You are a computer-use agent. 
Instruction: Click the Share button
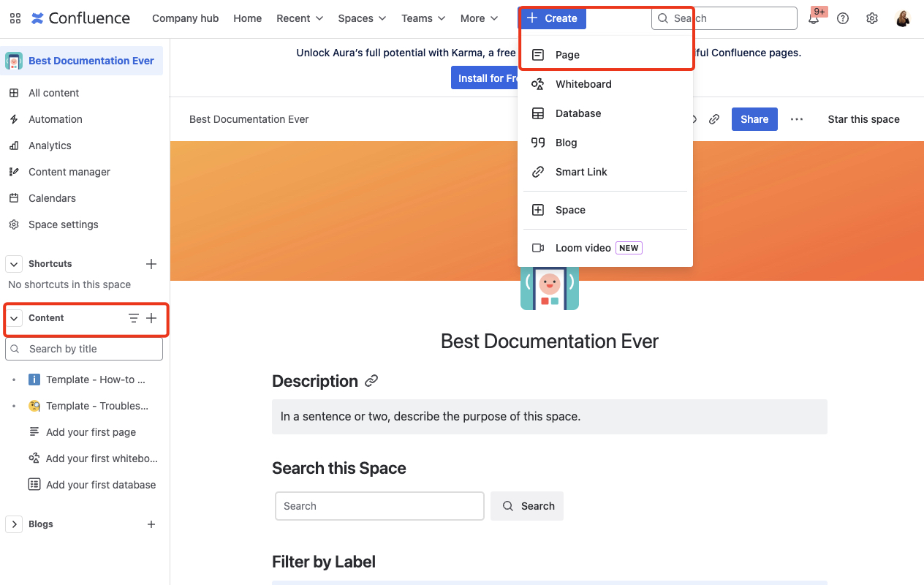(x=754, y=118)
